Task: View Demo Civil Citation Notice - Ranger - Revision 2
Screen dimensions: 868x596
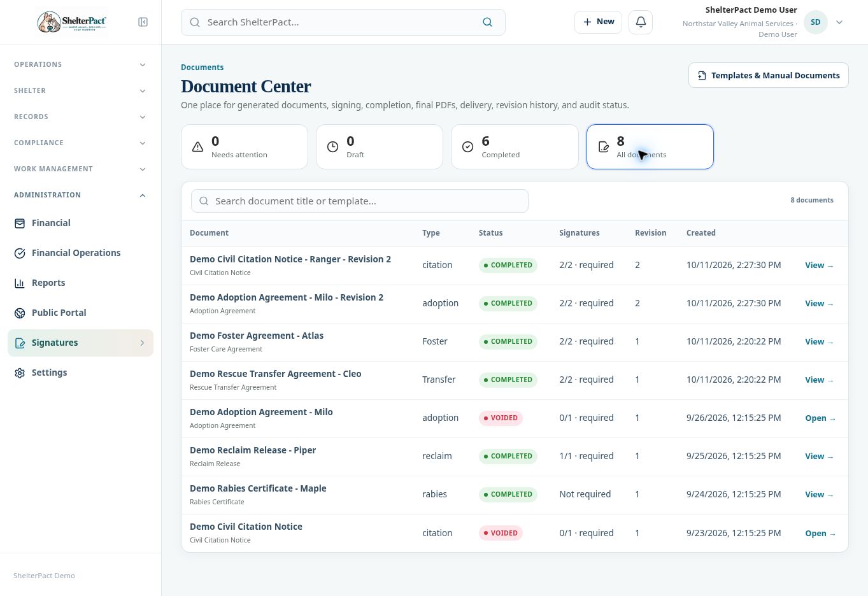Action: (819, 266)
